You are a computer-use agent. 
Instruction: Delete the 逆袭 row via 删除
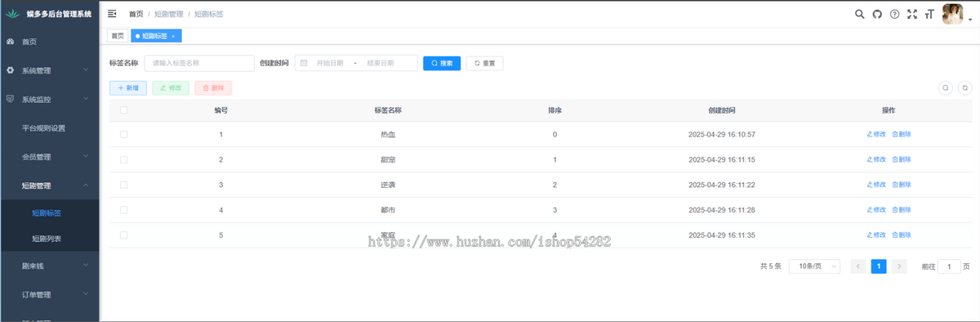[x=902, y=185]
